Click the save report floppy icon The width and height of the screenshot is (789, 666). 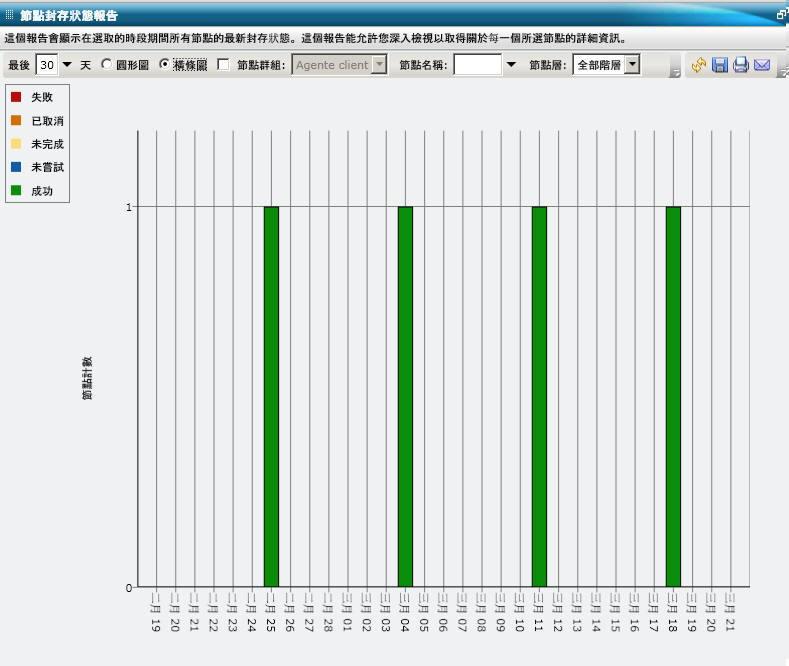pos(720,65)
